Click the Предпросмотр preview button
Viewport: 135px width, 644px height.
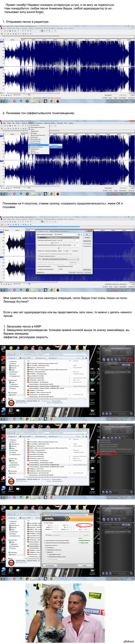(87, 241)
